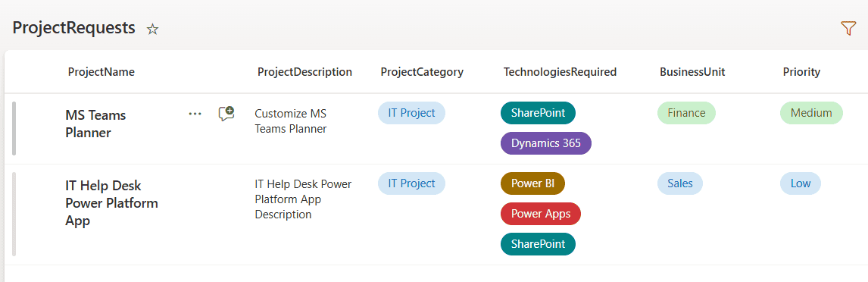Click IT Project pill in IT Help Desk row
This screenshot has height=282, width=868.
411,183
